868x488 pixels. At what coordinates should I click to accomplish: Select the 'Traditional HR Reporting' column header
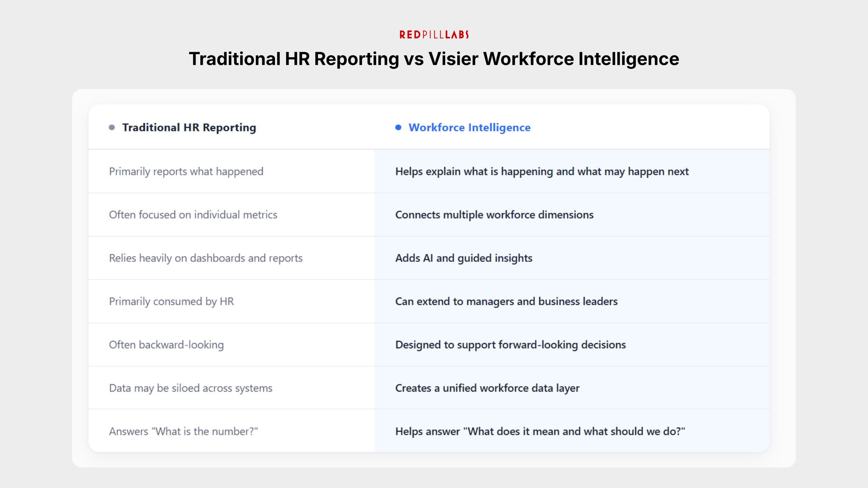(x=189, y=127)
